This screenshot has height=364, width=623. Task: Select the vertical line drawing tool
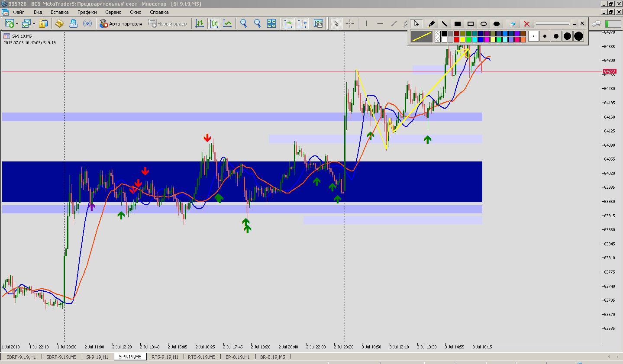click(366, 24)
